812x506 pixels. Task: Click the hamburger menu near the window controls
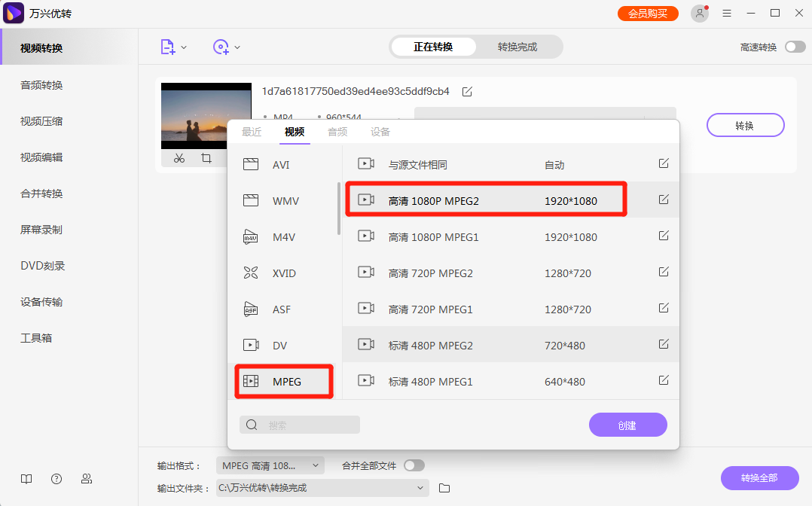click(x=726, y=13)
